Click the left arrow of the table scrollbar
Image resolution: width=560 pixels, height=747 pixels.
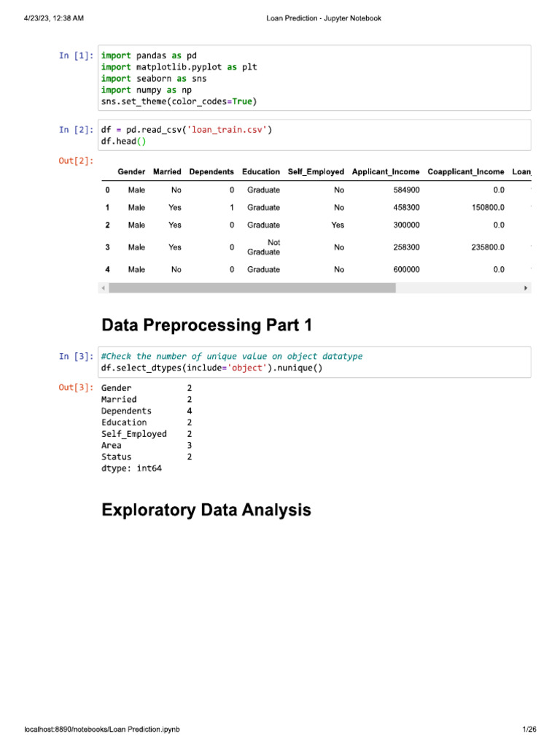pos(103,288)
